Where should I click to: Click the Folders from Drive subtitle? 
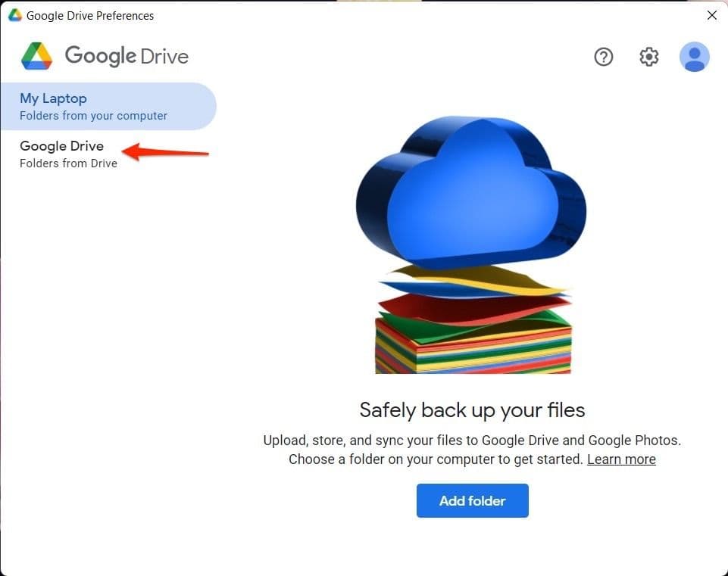coord(68,163)
